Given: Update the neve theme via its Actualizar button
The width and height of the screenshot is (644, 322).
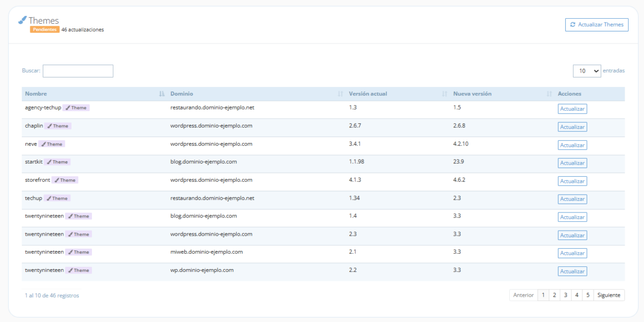Looking at the screenshot, I should tap(572, 145).
